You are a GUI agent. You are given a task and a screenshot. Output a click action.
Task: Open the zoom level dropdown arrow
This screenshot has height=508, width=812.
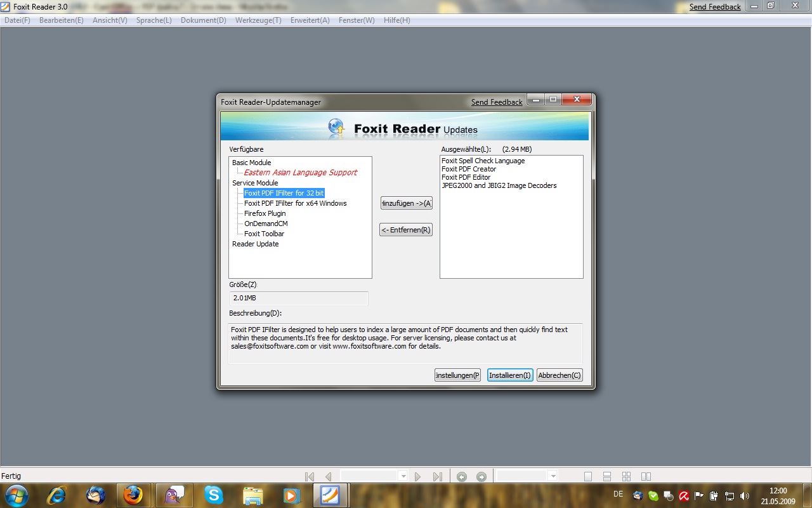pos(553,476)
